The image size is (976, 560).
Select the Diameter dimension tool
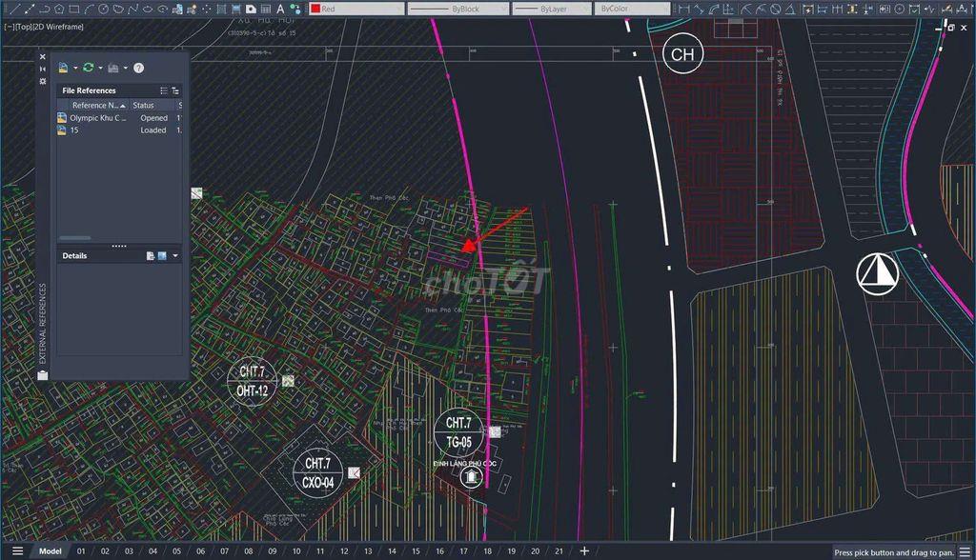click(776, 9)
